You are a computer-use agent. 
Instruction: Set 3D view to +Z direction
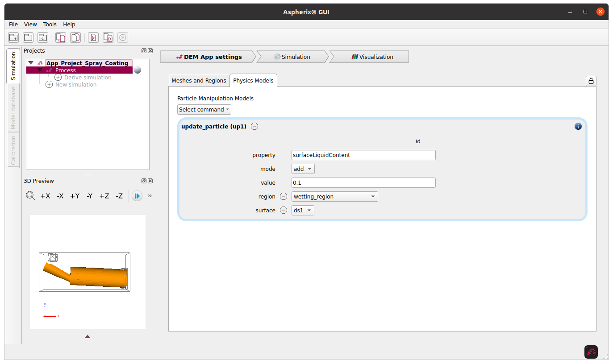point(104,196)
